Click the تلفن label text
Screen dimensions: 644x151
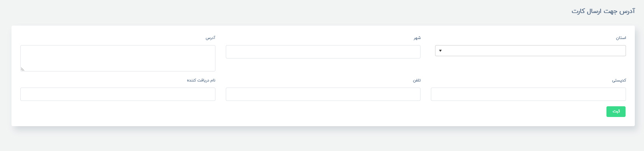pyautogui.click(x=417, y=81)
